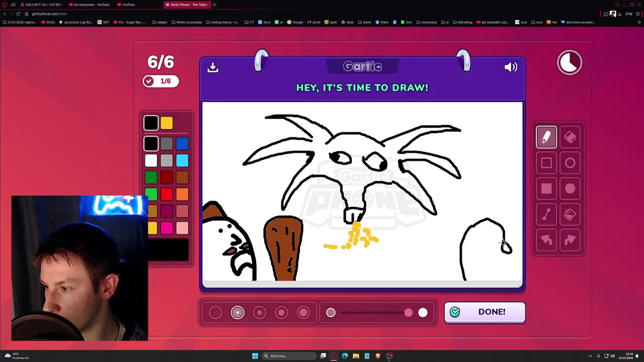Image resolution: width=644 pixels, height=362 pixels.
Task: Pick the fourth brush size
Action: (x=281, y=313)
